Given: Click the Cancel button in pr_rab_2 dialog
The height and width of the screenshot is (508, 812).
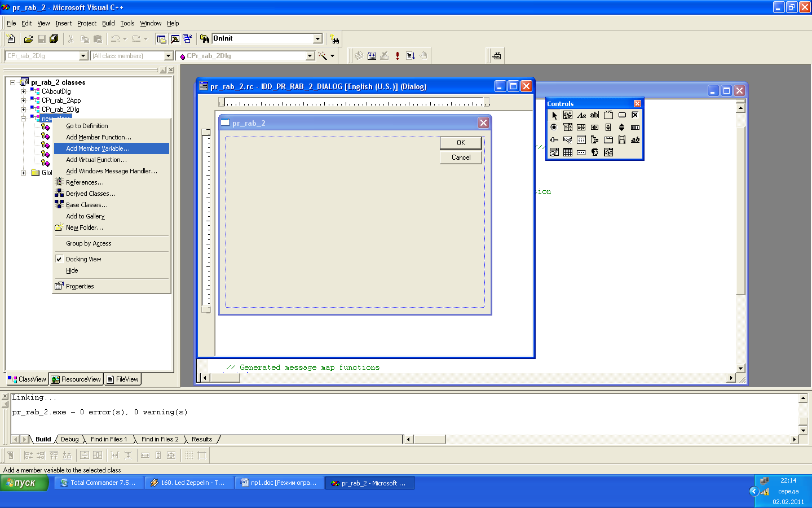Looking at the screenshot, I should coord(461,157).
